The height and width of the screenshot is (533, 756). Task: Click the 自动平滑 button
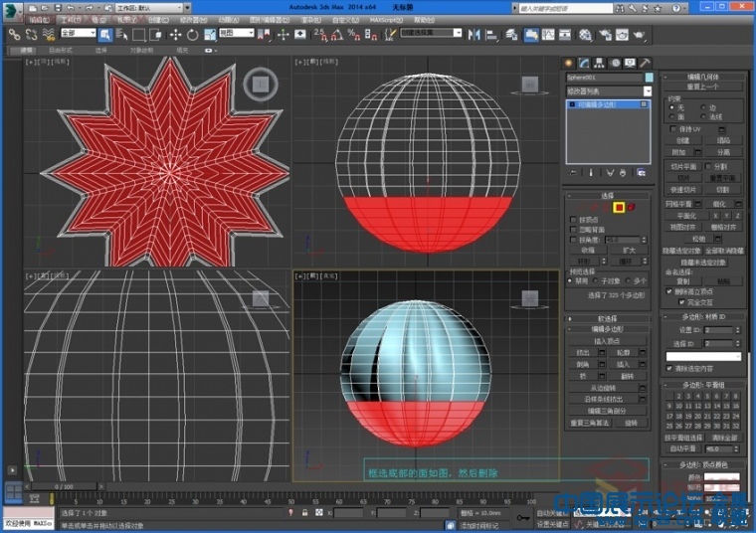(682, 448)
